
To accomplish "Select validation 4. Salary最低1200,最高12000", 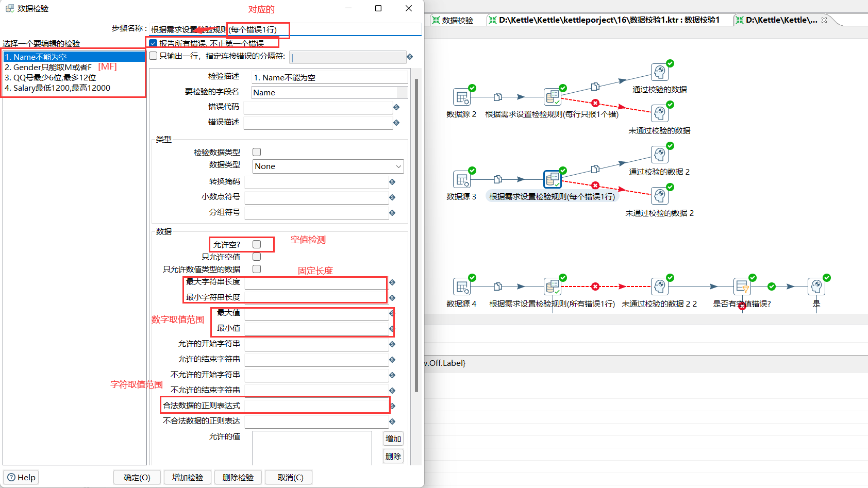I will coord(74,88).
